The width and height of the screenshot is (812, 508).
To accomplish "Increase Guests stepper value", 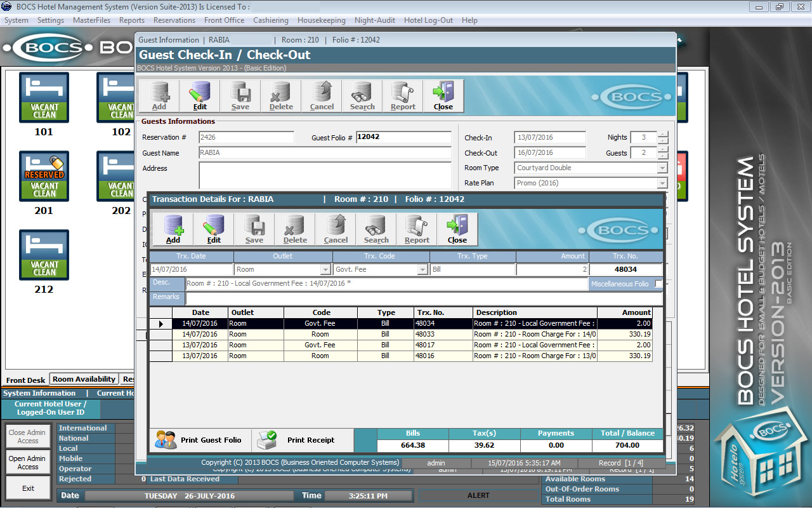I will tap(662, 149).
